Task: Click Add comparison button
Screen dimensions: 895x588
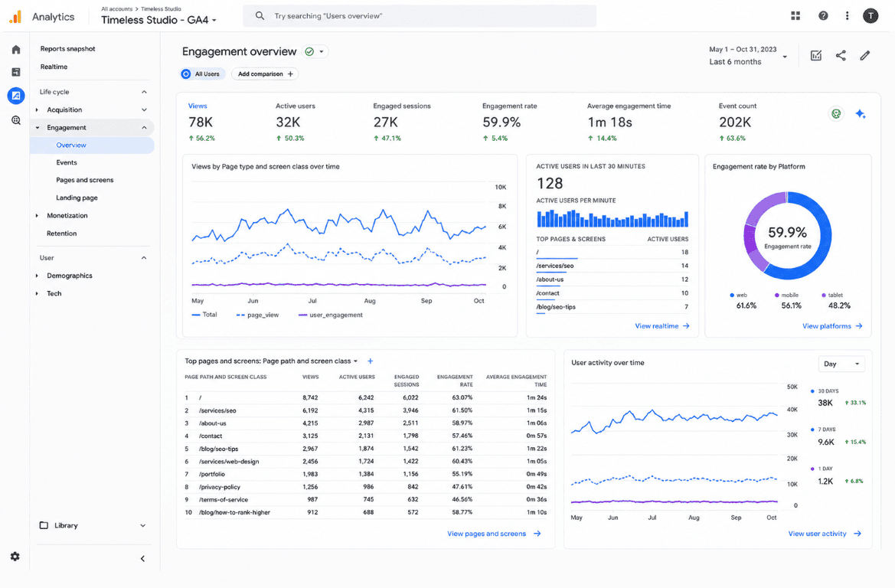Action: tap(265, 73)
